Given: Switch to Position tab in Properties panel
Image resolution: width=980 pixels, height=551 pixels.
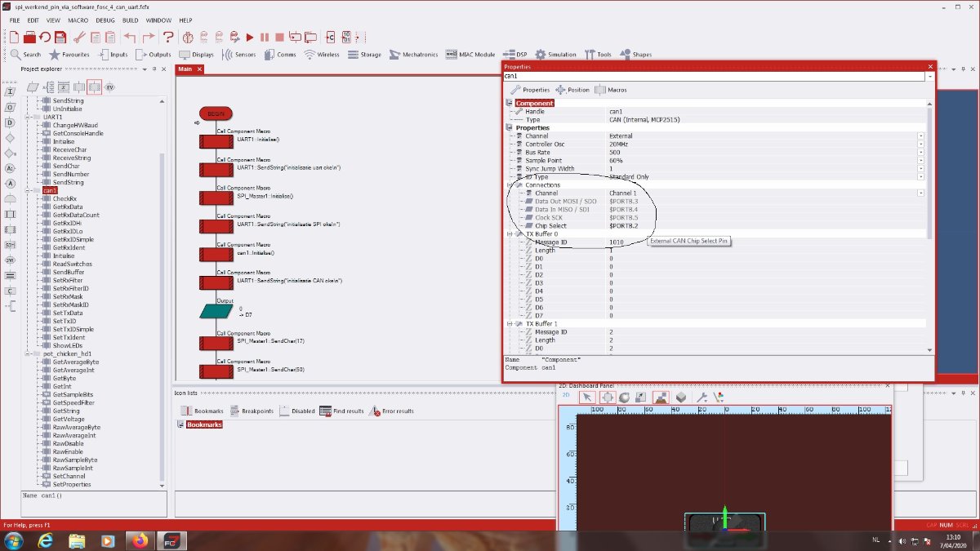Looking at the screenshot, I should tap(572, 90).
